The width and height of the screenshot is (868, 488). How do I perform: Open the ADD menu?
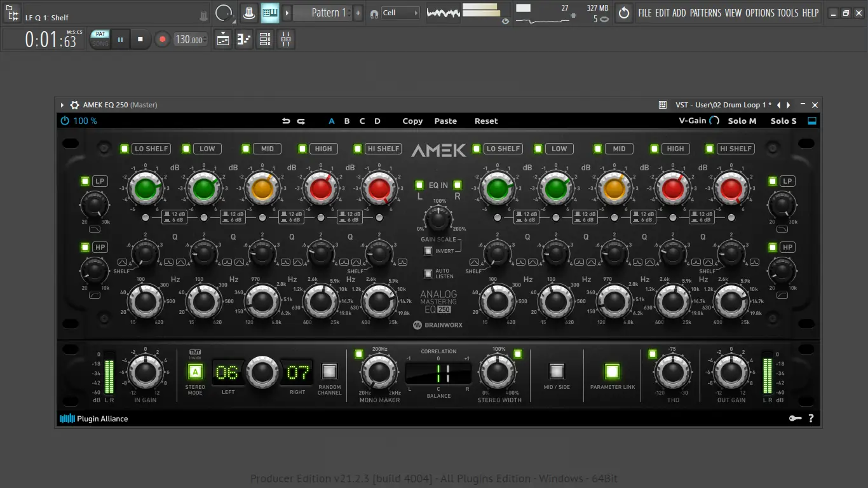(x=679, y=13)
